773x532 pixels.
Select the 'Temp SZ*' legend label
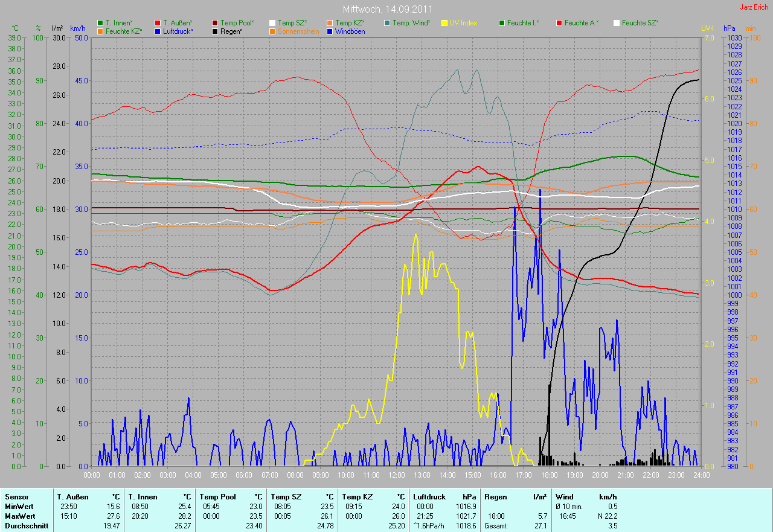pyautogui.click(x=292, y=23)
